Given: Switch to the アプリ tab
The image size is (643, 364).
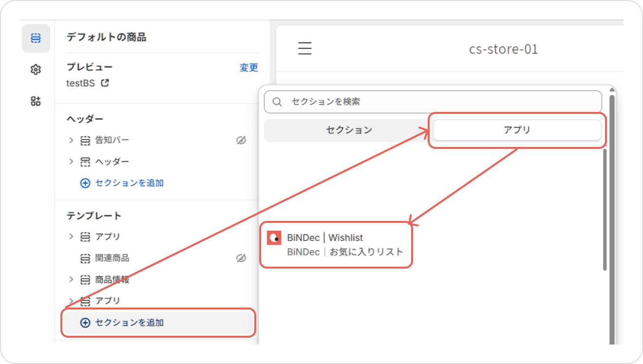Looking at the screenshot, I should coord(517,130).
